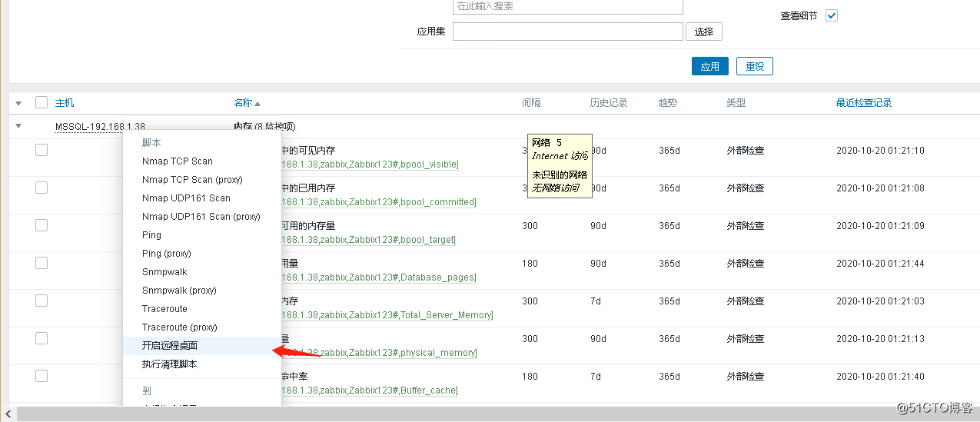Click timestamp 2020-10-20 01:21:10
The height and width of the screenshot is (422, 980).
880,151
